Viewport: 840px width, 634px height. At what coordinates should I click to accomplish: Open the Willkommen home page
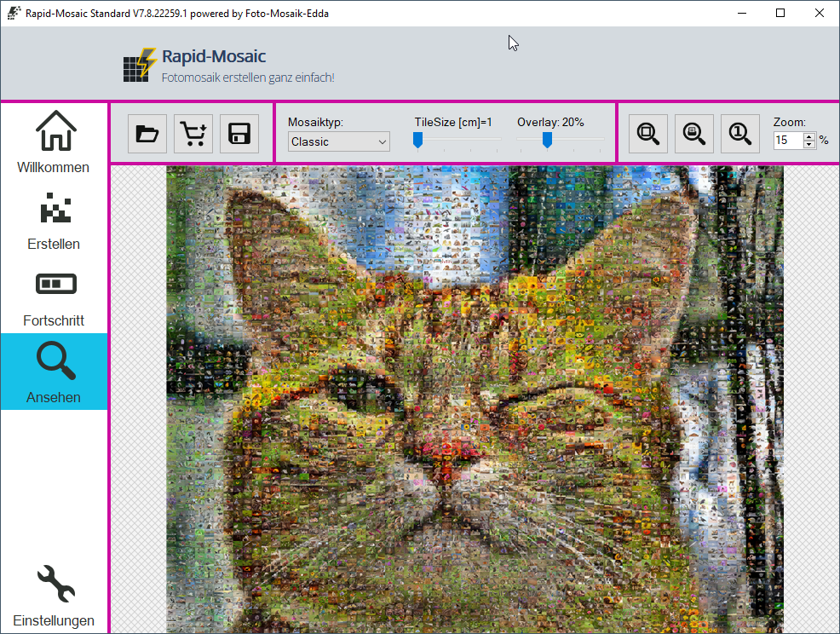click(x=54, y=141)
